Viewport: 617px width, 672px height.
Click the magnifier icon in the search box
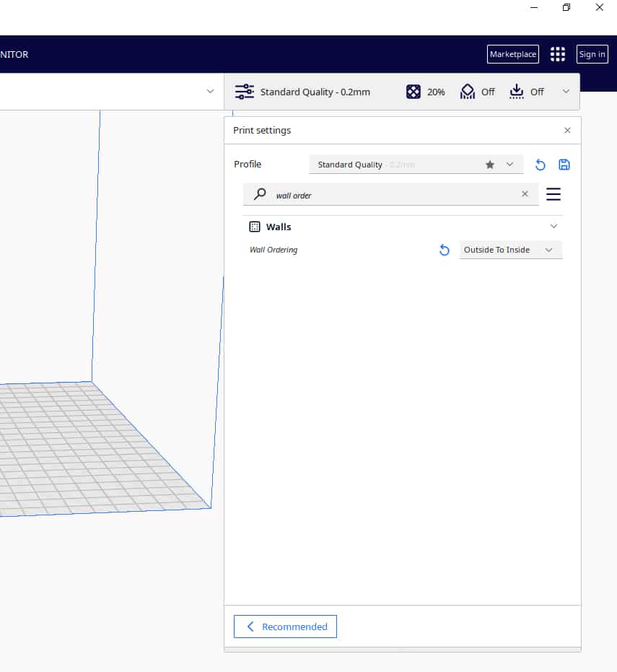coord(260,194)
